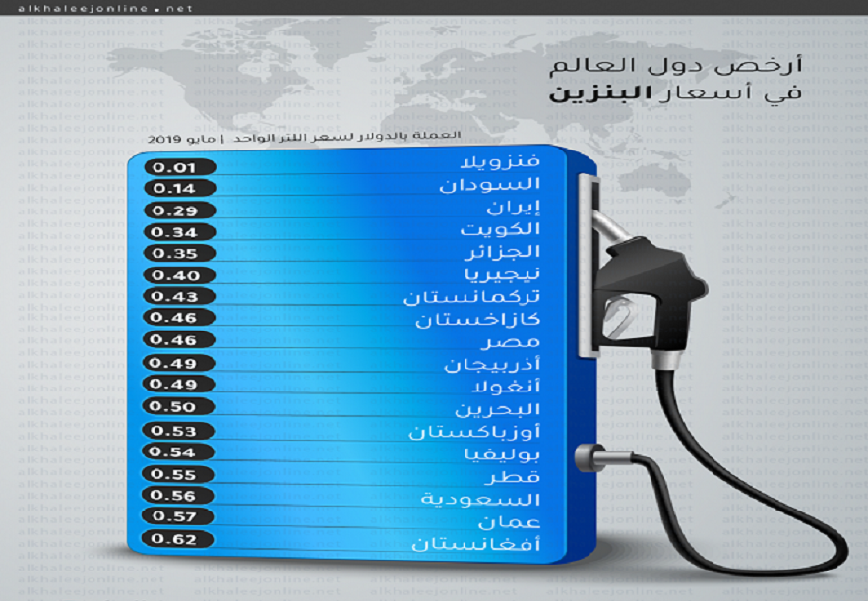Click the 0.62 price badge for أفغانستان
This screenshot has width=868, height=601.
(x=180, y=539)
